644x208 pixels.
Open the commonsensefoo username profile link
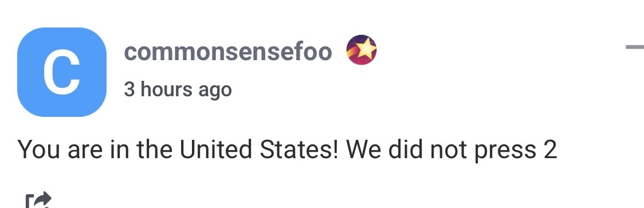tap(228, 52)
